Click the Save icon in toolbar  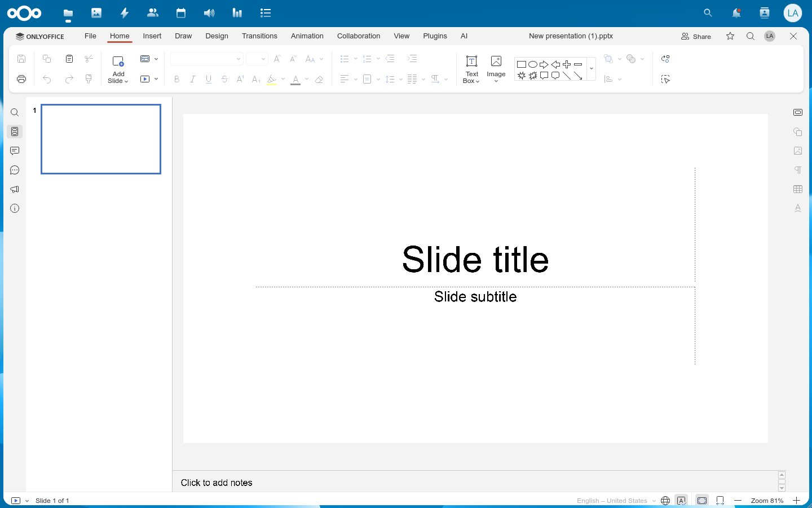(x=21, y=59)
